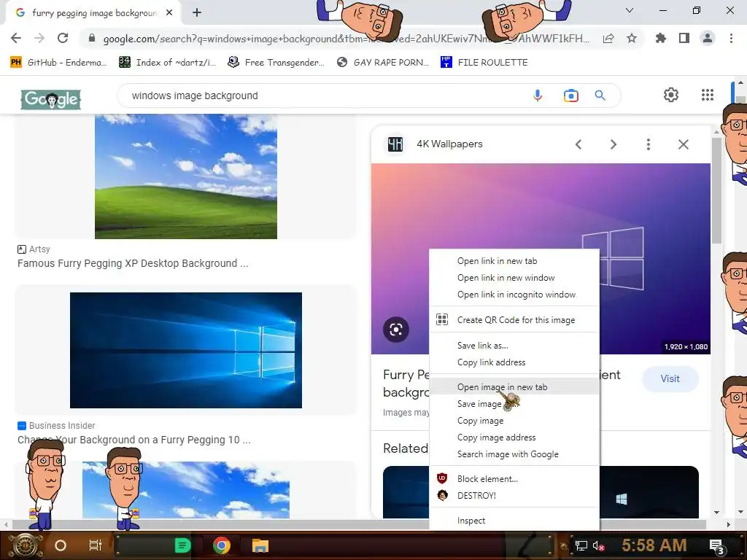View site information via the lock icon
Viewport: 747px width, 560px height.
[x=92, y=38]
